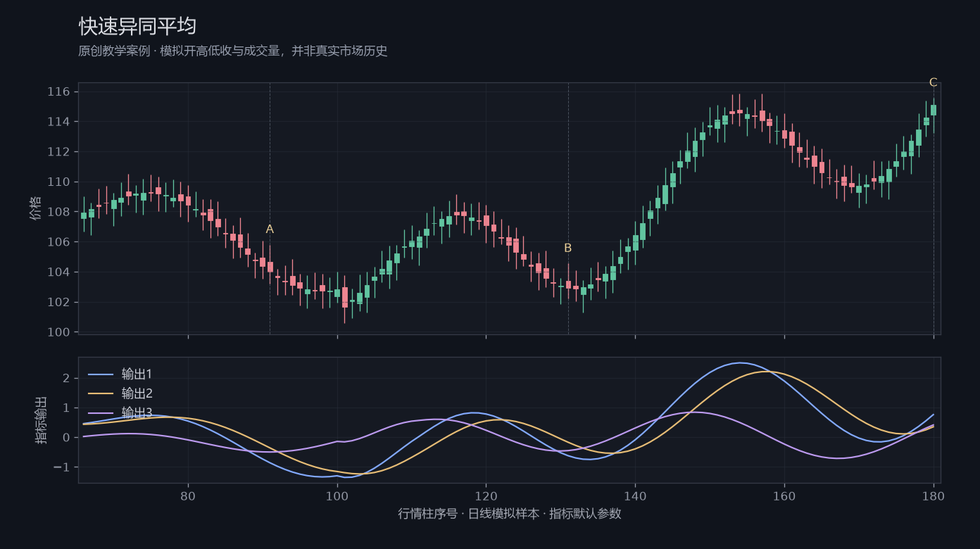
Task: Click the bar-number axis tick 120
Action: point(486,496)
